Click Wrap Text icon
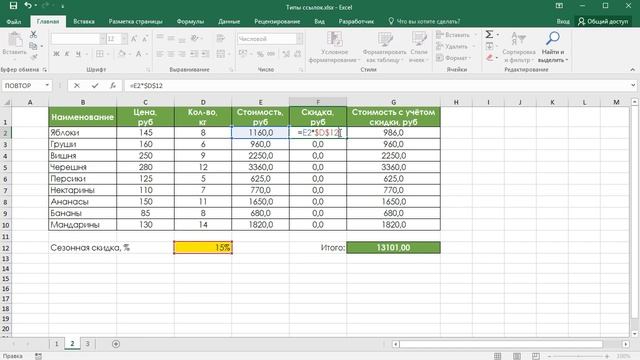Viewport: 640px width, 360px height. [220, 38]
